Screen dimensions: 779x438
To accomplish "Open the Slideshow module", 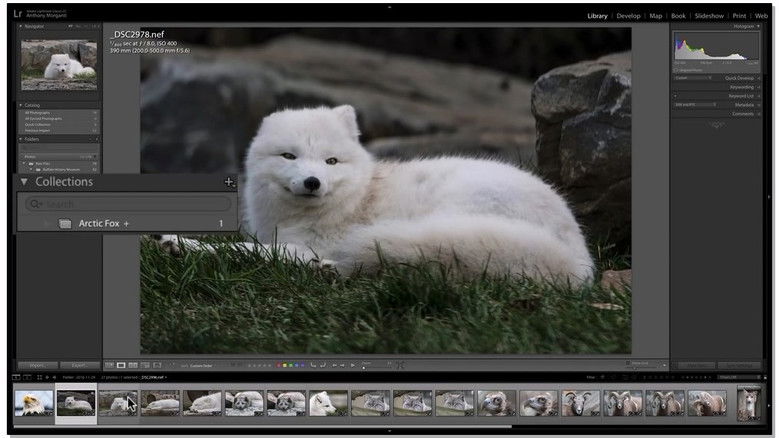I will point(709,16).
